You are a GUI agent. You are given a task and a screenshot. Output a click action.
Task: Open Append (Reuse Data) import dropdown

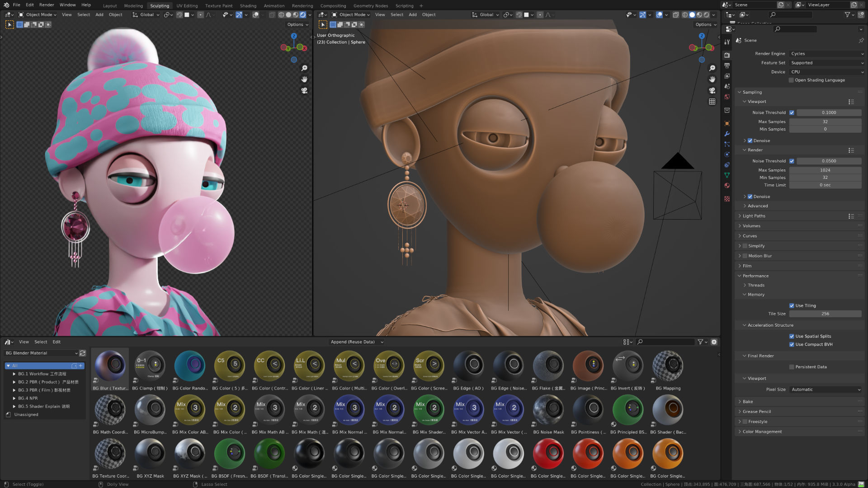[x=357, y=342]
